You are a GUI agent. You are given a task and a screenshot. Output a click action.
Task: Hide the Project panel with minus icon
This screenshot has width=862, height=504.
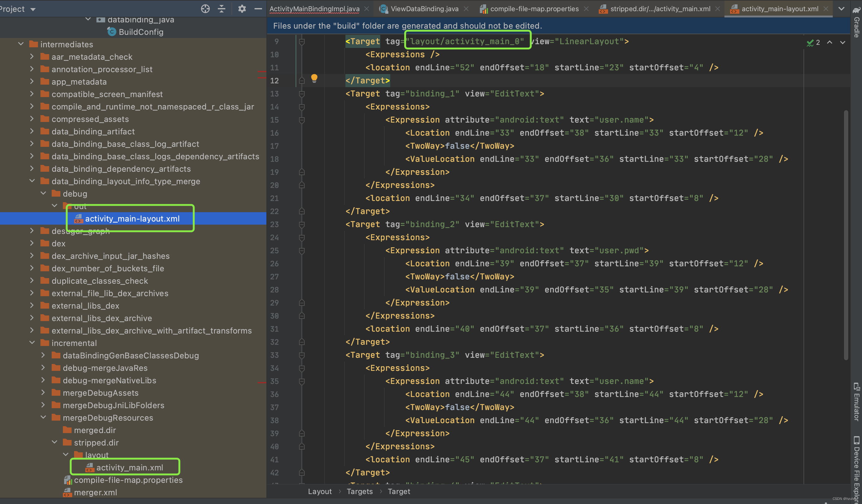pos(258,9)
